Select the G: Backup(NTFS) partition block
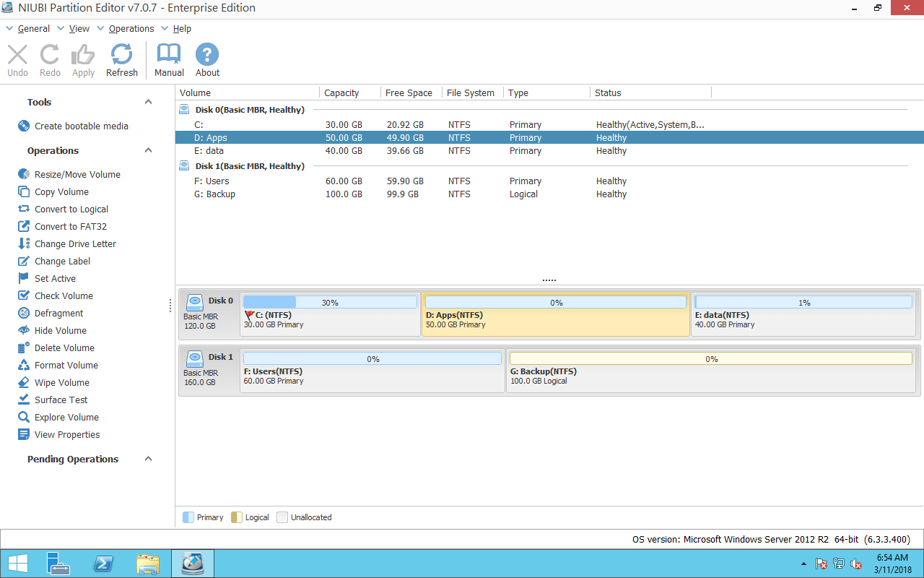Screen dimensions: 924x578 point(711,370)
